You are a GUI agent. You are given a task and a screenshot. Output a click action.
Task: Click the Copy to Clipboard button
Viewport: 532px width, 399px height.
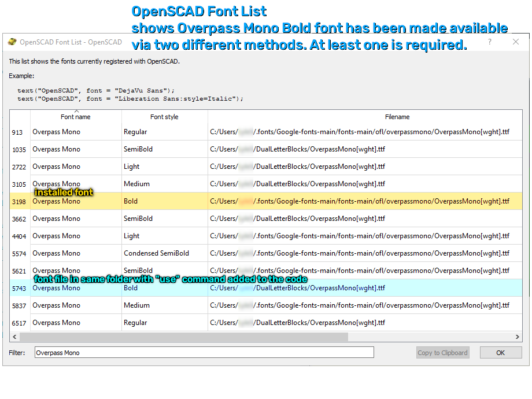442,353
